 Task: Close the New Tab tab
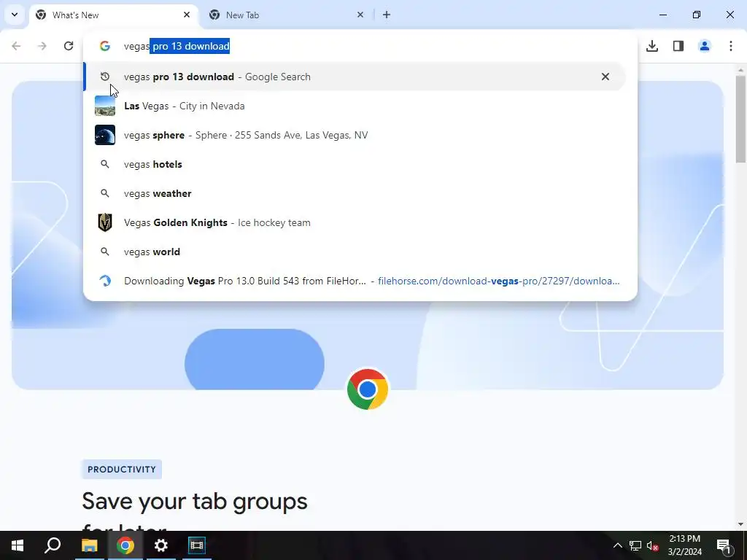[360, 15]
